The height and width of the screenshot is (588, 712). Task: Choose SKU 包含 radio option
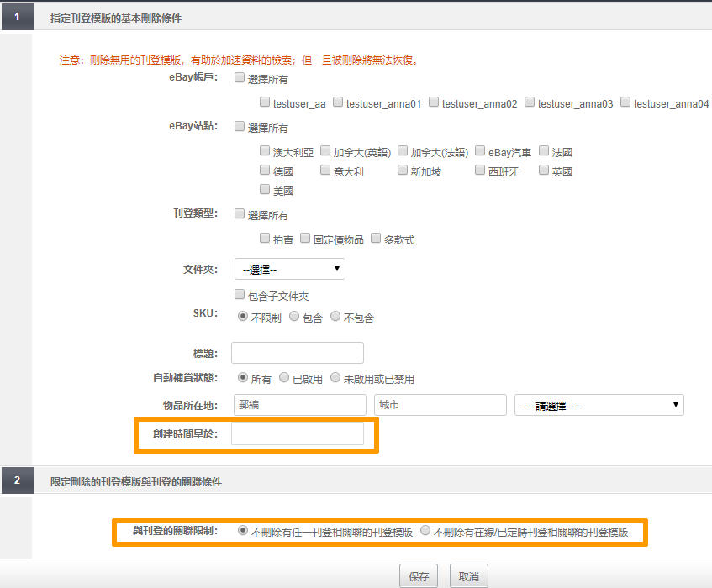pos(294,316)
